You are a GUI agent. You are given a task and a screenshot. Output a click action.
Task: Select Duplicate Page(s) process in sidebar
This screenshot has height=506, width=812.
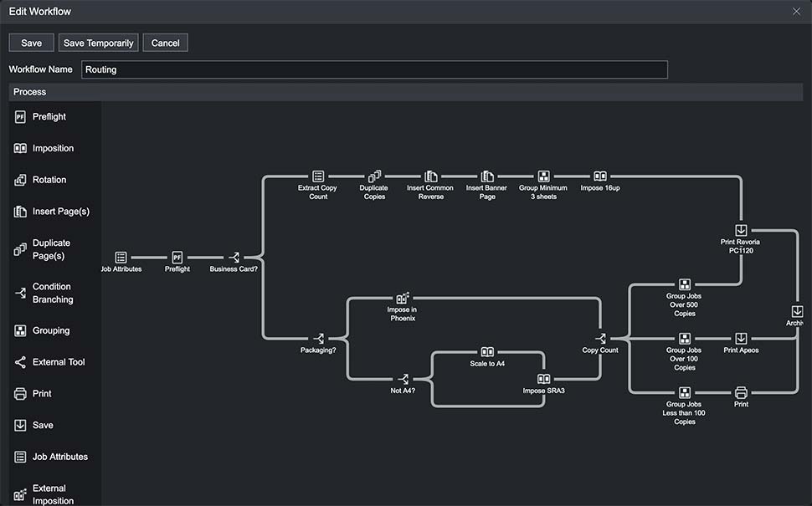43,249
